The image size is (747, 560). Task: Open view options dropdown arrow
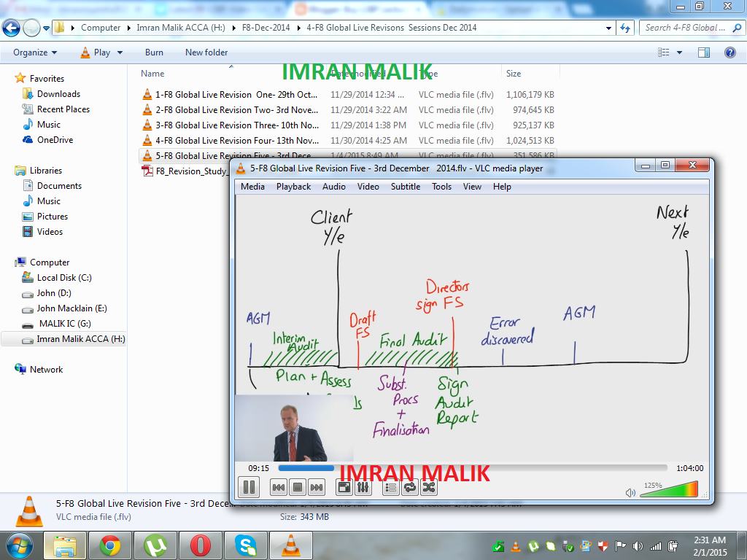(679, 52)
